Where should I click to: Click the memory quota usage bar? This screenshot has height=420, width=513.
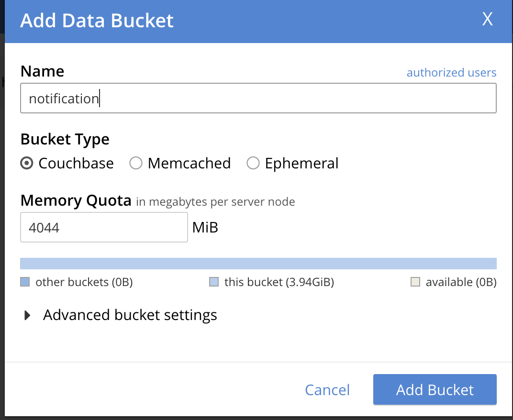[x=258, y=264]
